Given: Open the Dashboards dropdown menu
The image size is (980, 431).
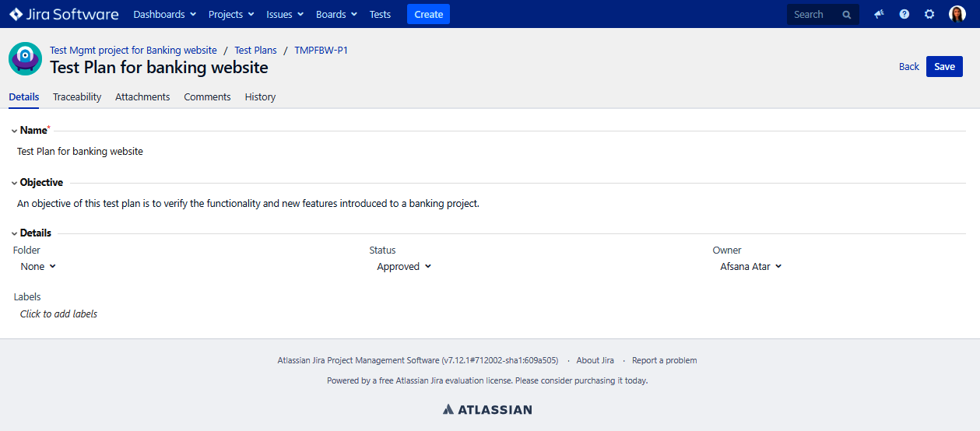Looking at the screenshot, I should 165,14.
